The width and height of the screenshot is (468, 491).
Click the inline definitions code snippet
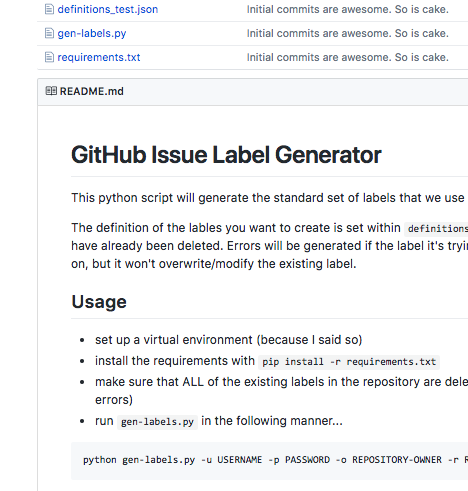436,229
